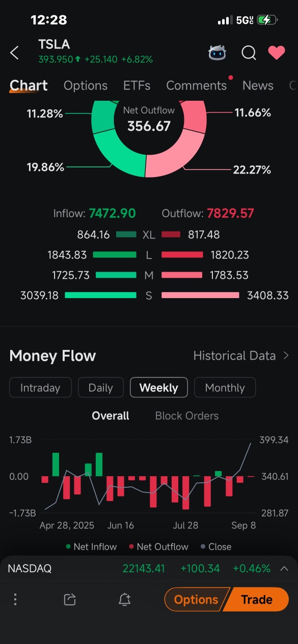The height and width of the screenshot is (644, 298).
Task: Select the Intraday money flow period
Action: click(x=40, y=388)
